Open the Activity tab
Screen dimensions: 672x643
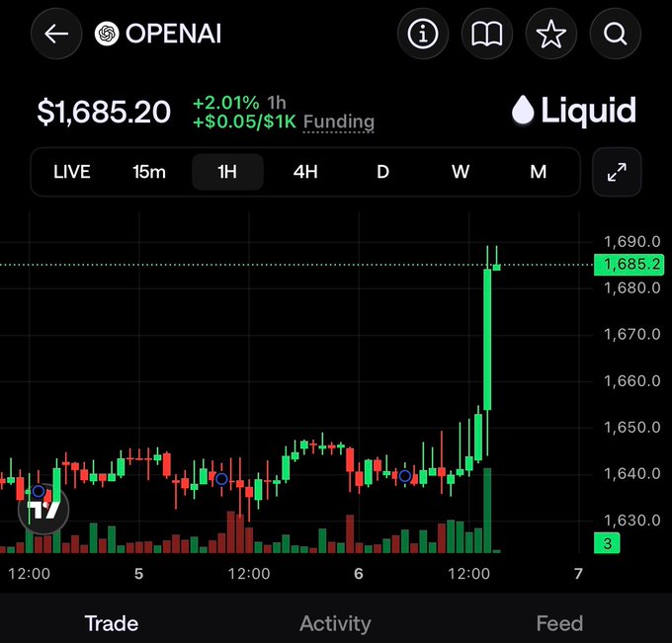(x=336, y=623)
